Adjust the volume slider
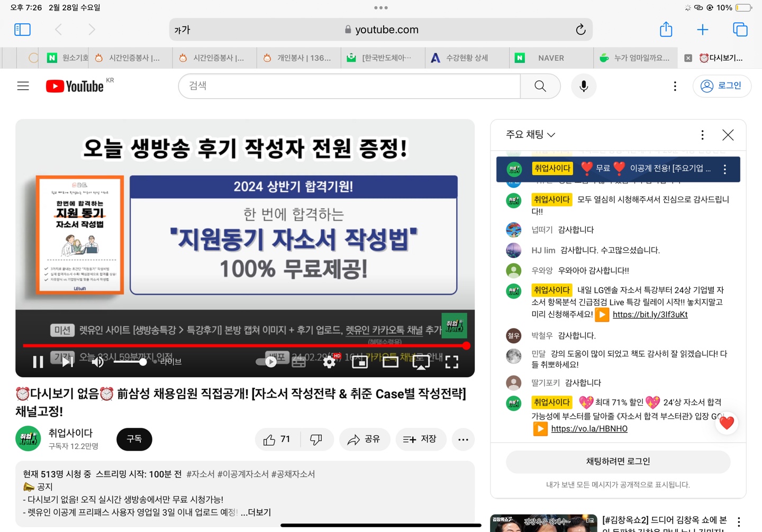762x532 pixels. tap(130, 362)
